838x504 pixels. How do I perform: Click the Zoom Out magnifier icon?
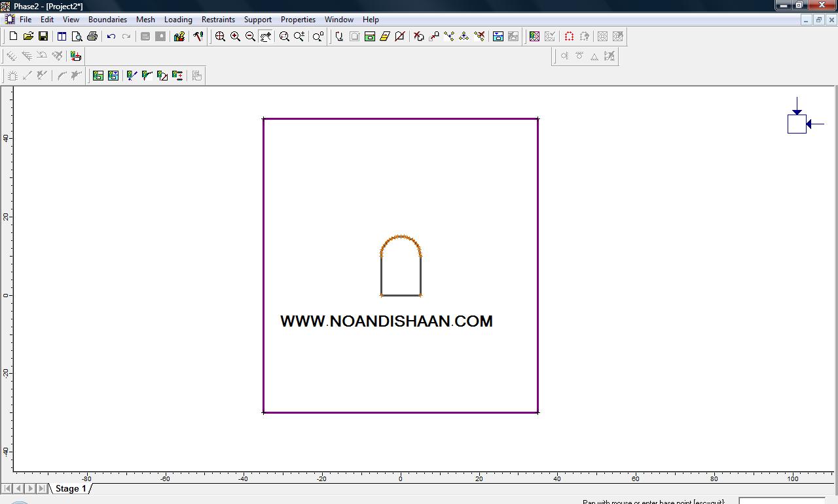(250, 37)
